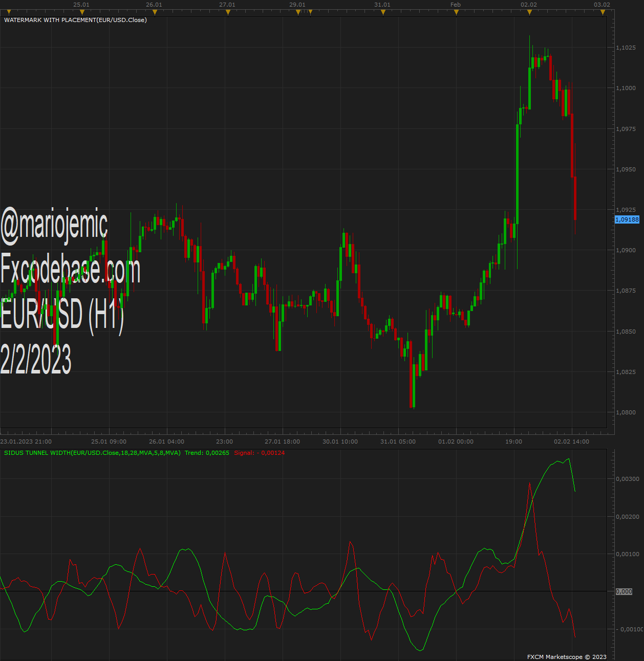Click the 1,0950 price axis label

click(626, 169)
